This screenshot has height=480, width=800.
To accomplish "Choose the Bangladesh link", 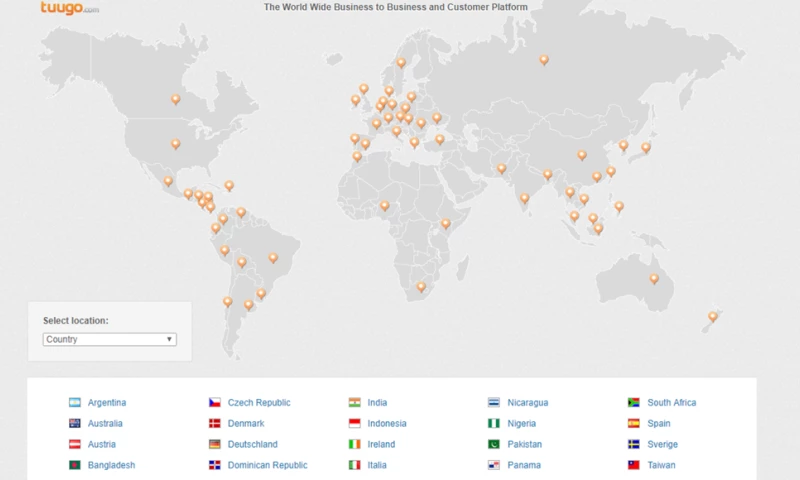I will pos(111,465).
